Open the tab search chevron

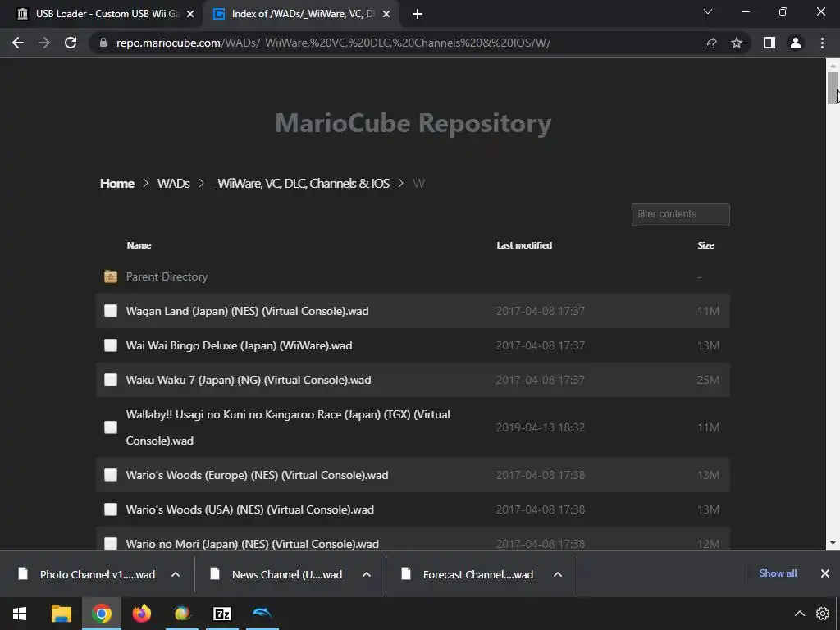pyautogui.click(x=708, y=11)
